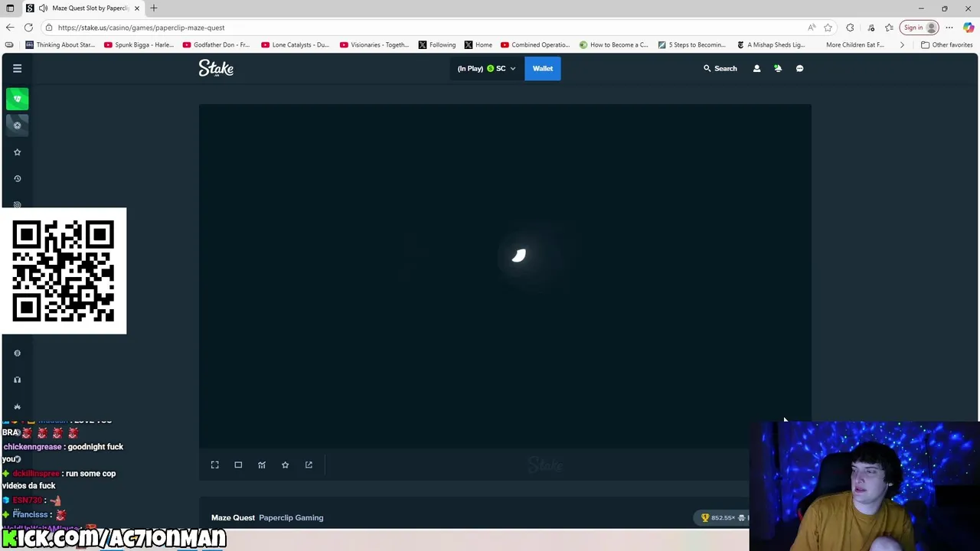This screenshot has width=980, height=551.
Task: Pop out the game window
Action: (309, 465)
